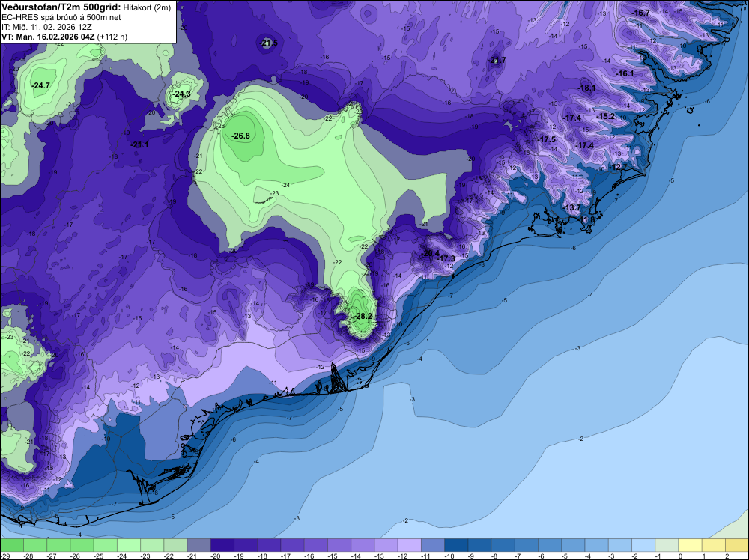Select the -12.7 temperature value

click(x=619, y=167)
